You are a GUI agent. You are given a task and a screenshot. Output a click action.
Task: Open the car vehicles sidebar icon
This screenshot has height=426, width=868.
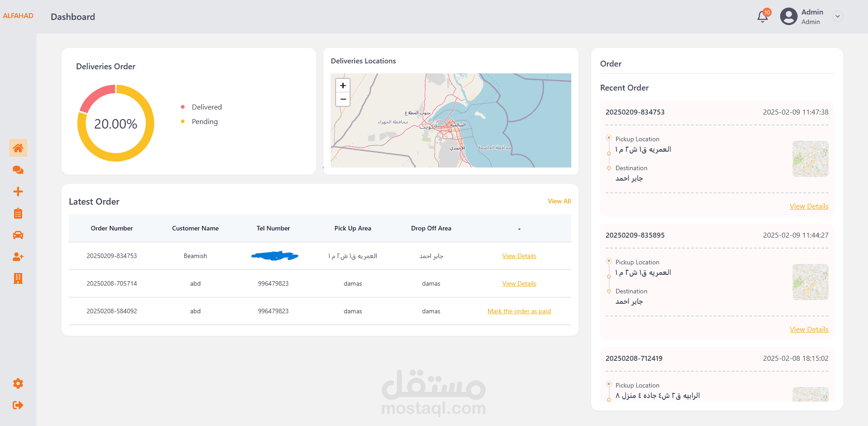(18, 235)
